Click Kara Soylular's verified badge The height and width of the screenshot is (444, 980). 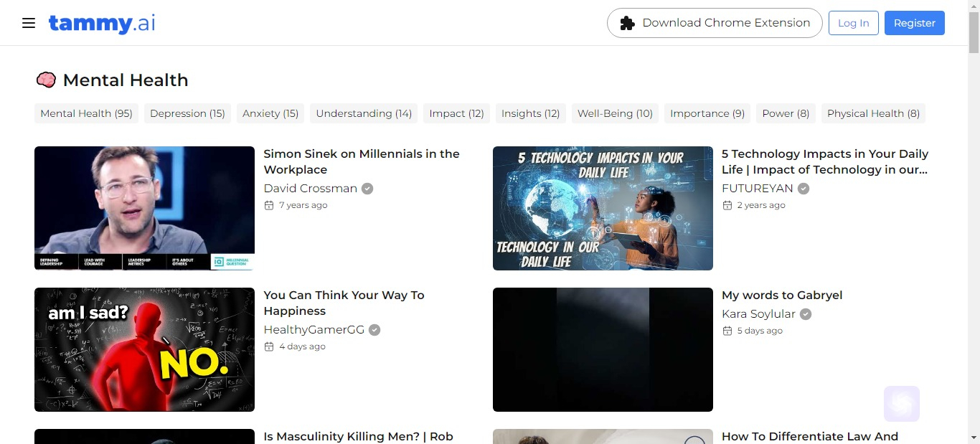[x=806, y=314]
